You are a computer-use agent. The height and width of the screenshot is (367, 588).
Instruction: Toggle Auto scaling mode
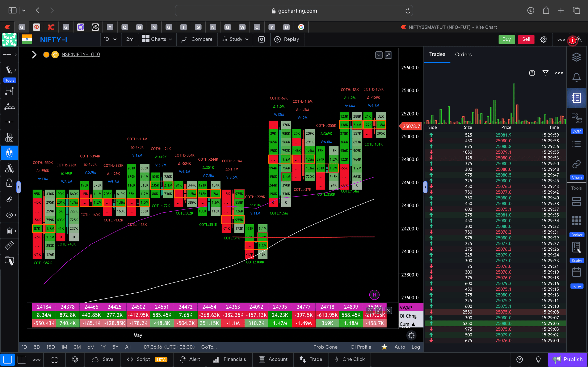(400, 347)
